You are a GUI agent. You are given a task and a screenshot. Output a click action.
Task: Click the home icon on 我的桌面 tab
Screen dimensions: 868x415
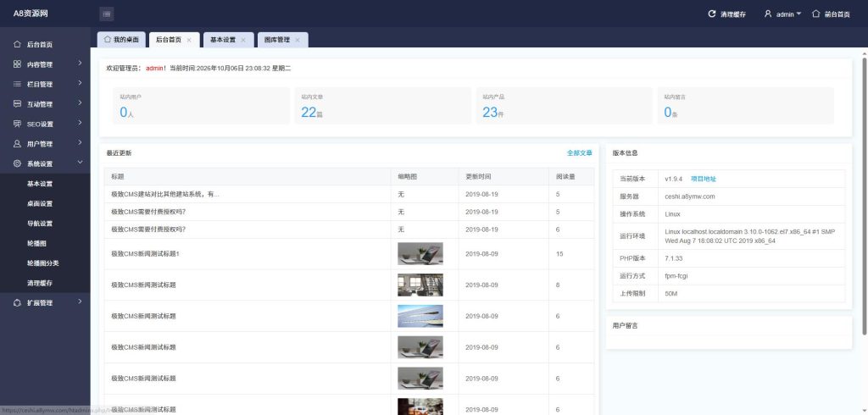108,40
